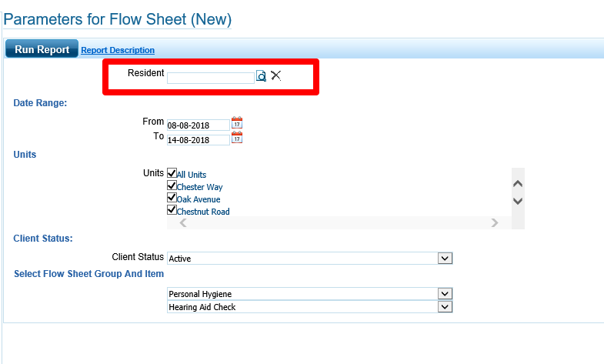
Task: Clear the Resident field with X icon
Action: (275, 75)
